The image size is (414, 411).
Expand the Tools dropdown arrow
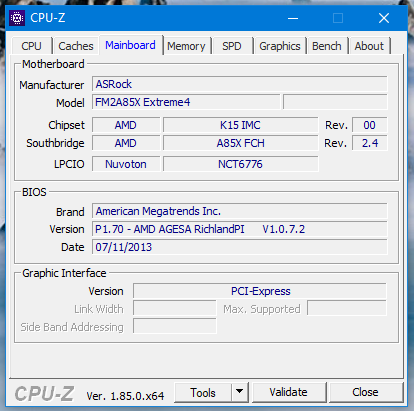[x=240, y=392]
